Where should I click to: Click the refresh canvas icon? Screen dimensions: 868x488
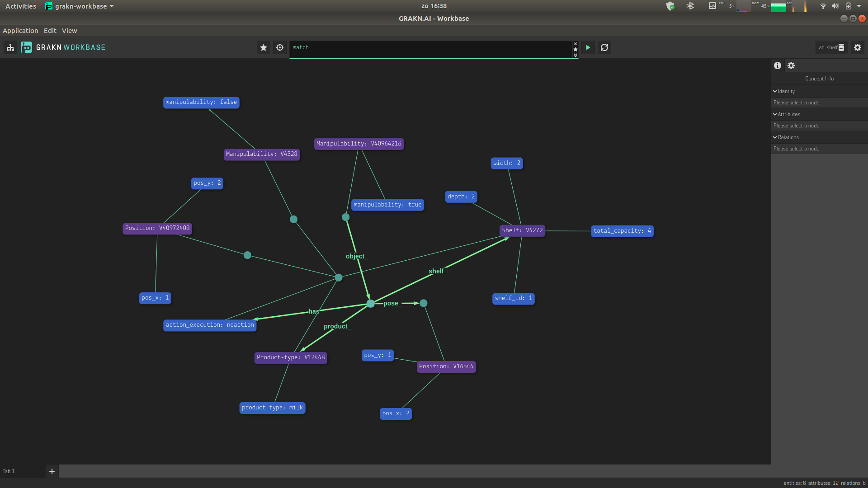click(604, 47)
